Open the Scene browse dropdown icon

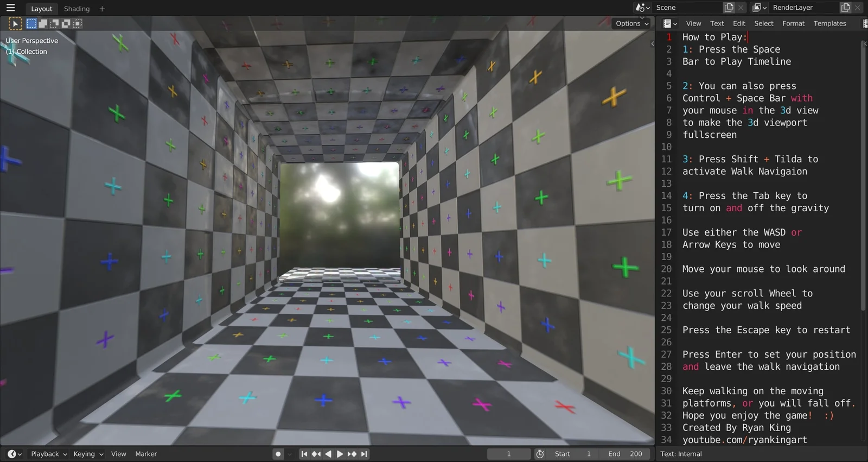click(643, 8)
